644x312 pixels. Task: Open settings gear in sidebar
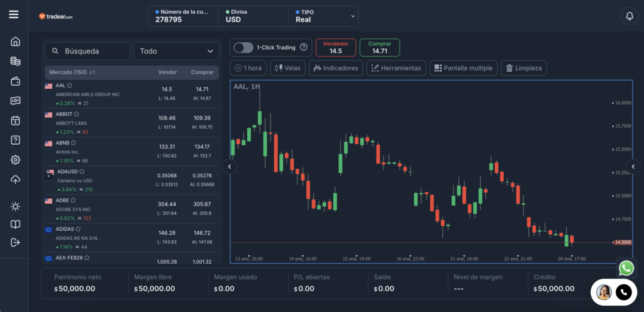[x=15, y=160]
